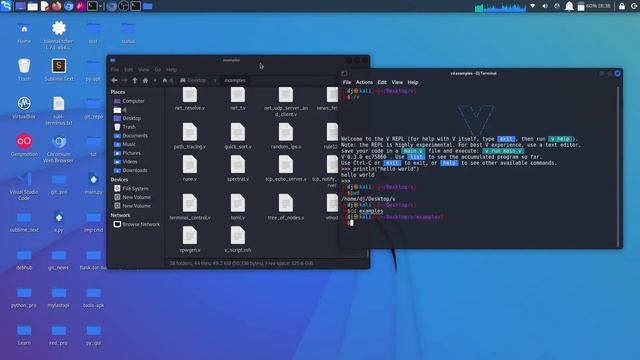Select the Chromium Web Browser desktop icon
The height and width of the screenshot is (360, 640).
[x=59, y=148]
